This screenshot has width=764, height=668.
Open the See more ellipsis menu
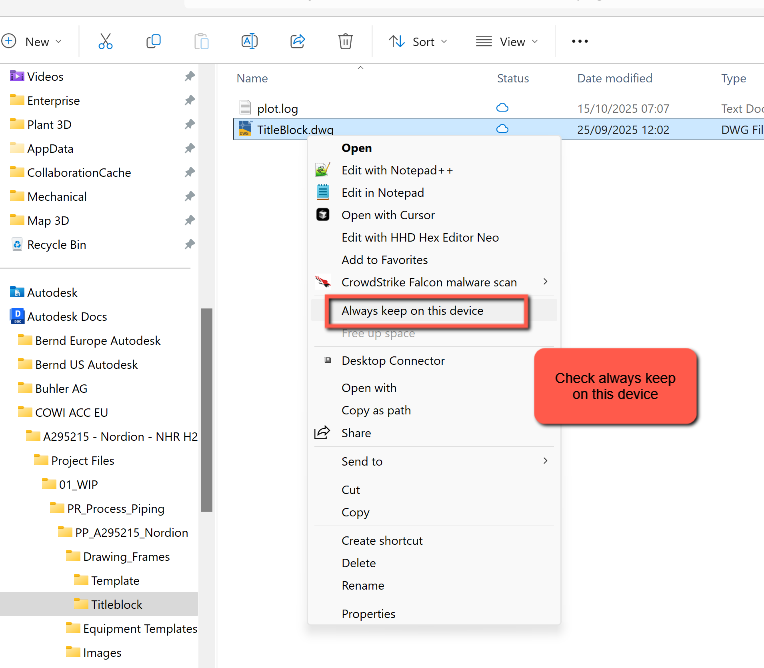pos(579,41)
